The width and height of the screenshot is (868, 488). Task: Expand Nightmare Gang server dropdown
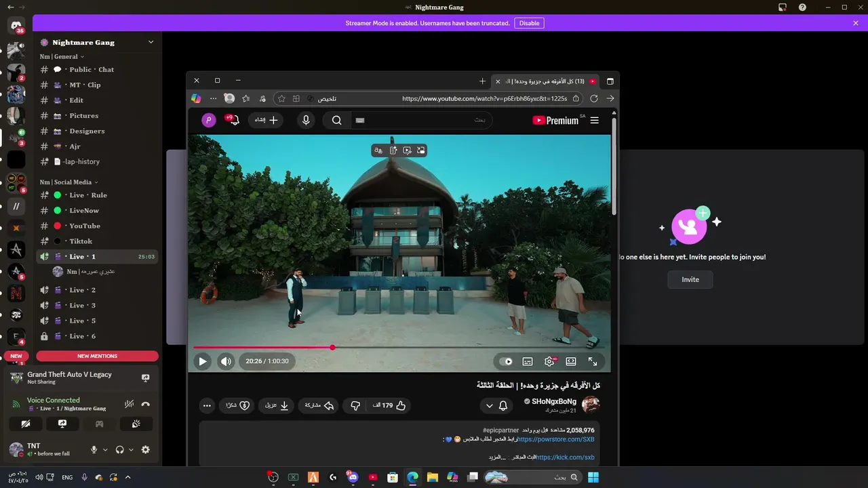click(x=151, y=42)
